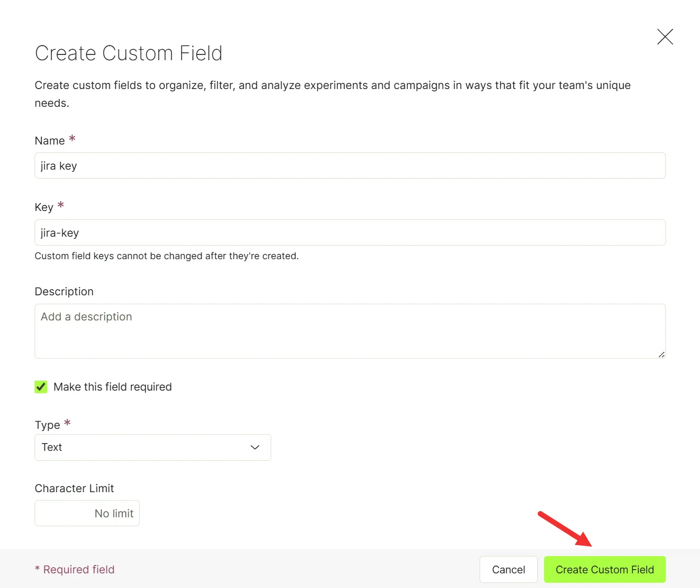Click the 'Description' field label
Screen dimensions: 700x588
pos(64,292)
